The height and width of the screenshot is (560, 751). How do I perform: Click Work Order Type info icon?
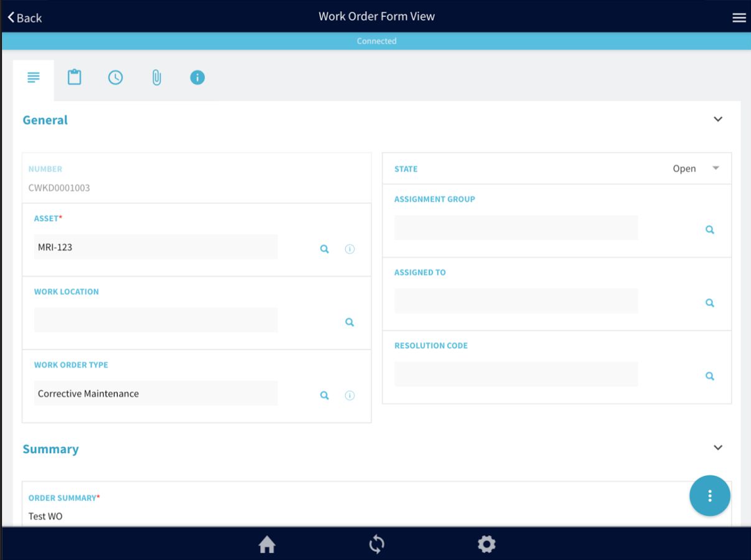click(x=350, y=396)
